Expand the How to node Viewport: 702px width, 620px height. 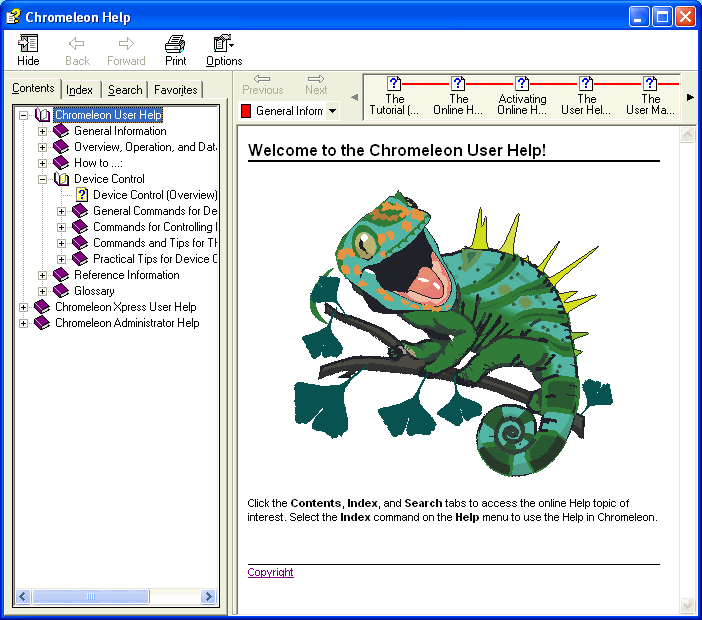point(42,163)
